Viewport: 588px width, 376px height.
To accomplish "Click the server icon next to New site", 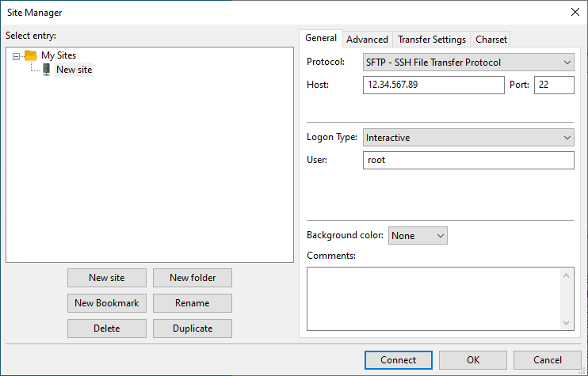I will 47,70.
